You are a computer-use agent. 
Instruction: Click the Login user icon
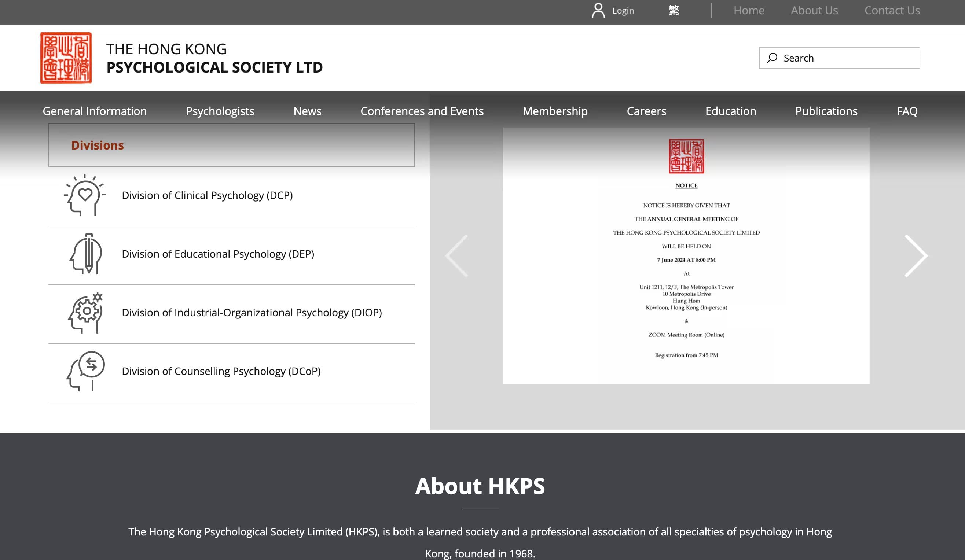pos(598,10)
